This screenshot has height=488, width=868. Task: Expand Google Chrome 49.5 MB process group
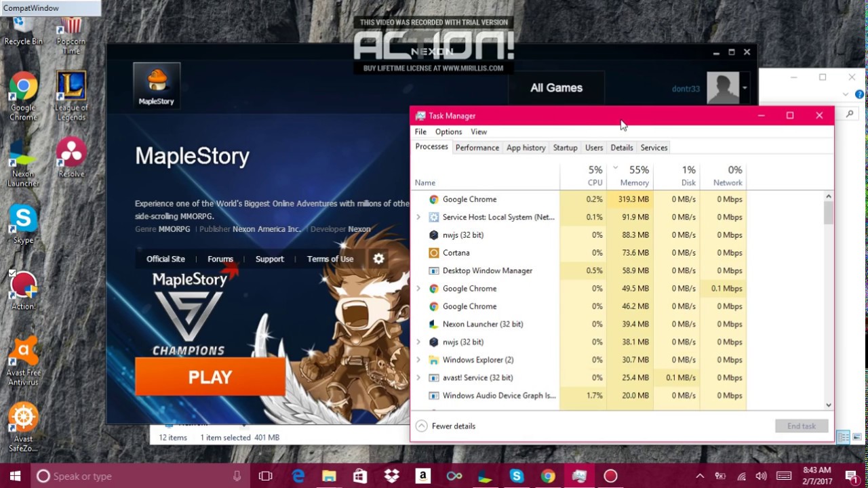(x=418, y=289)
